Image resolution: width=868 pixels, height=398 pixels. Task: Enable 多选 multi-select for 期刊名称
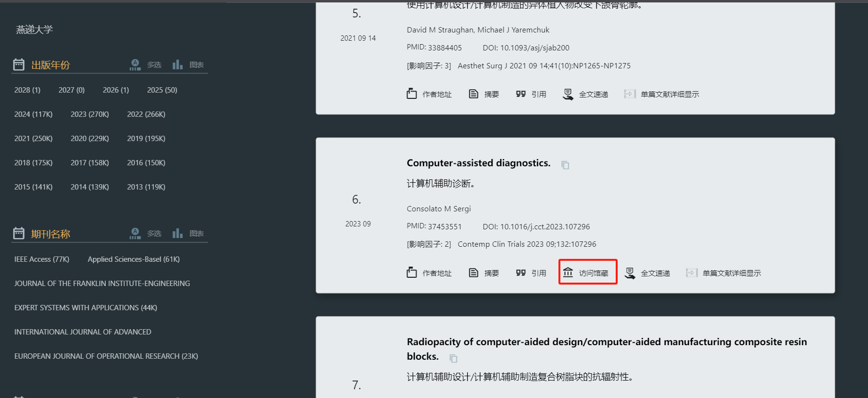point(135,233)
